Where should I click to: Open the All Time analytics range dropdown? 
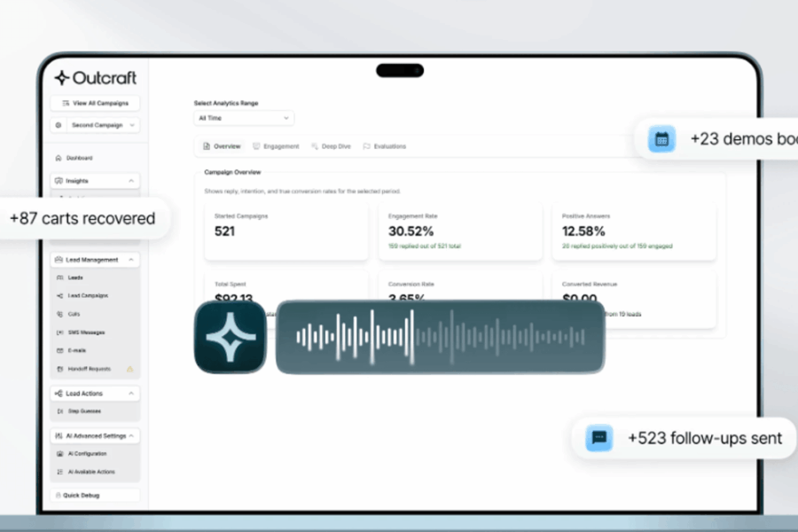(x=244, y=118)
